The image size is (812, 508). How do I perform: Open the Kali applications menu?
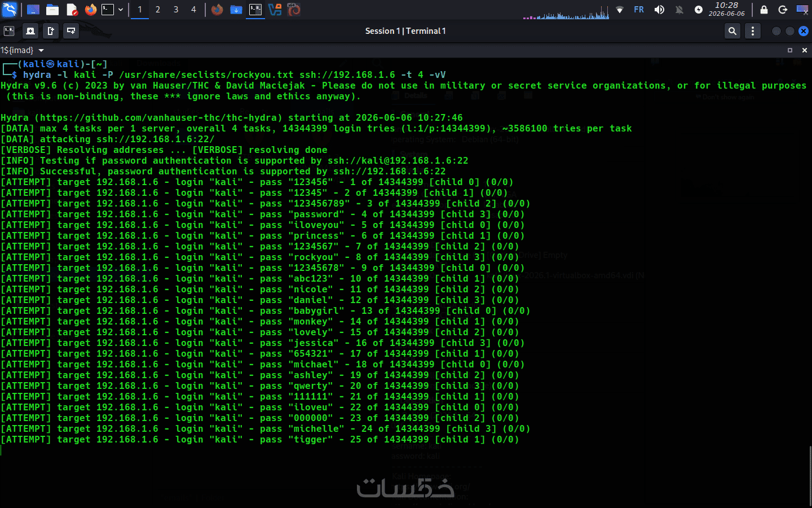coord(10,10)
